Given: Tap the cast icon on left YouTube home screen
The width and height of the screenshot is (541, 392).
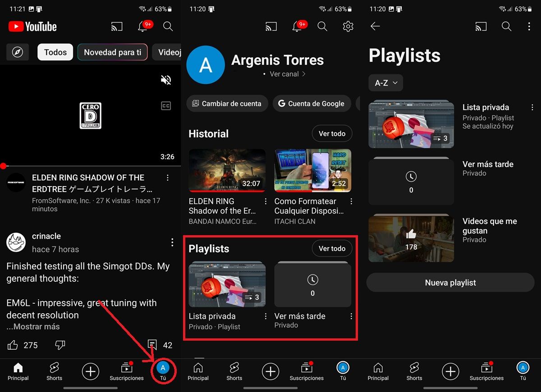Looking at the screenshot, I should pyautogui.click(x=117, y=27).
